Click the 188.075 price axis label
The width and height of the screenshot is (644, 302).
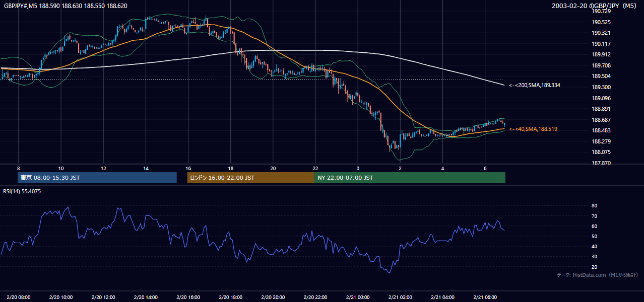600,153
